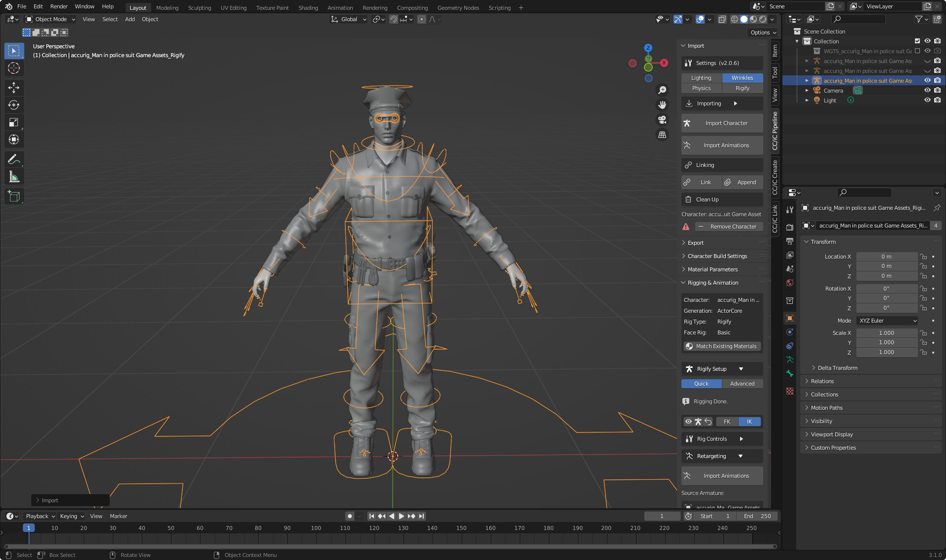Open the File menu
946x560 pixels.
pos(22,6)
